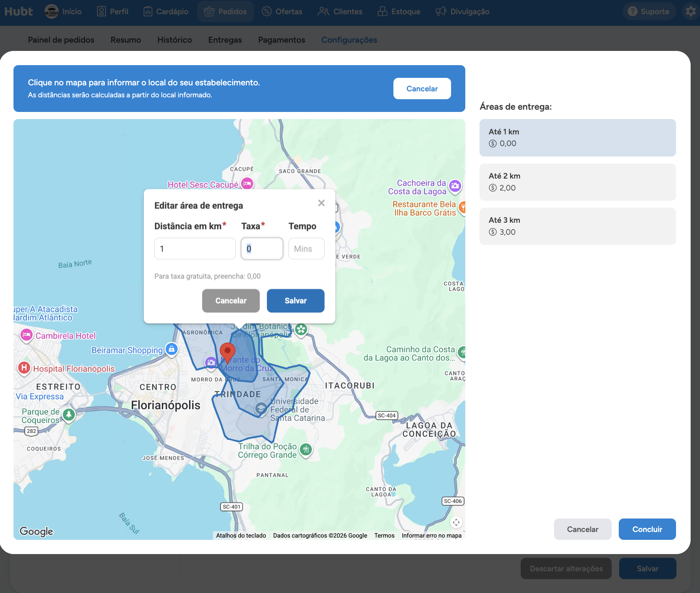The height and width of the screenshot is (593, 700).
Task: Switch to the Histórico tab
Action: tap(174, 40)
